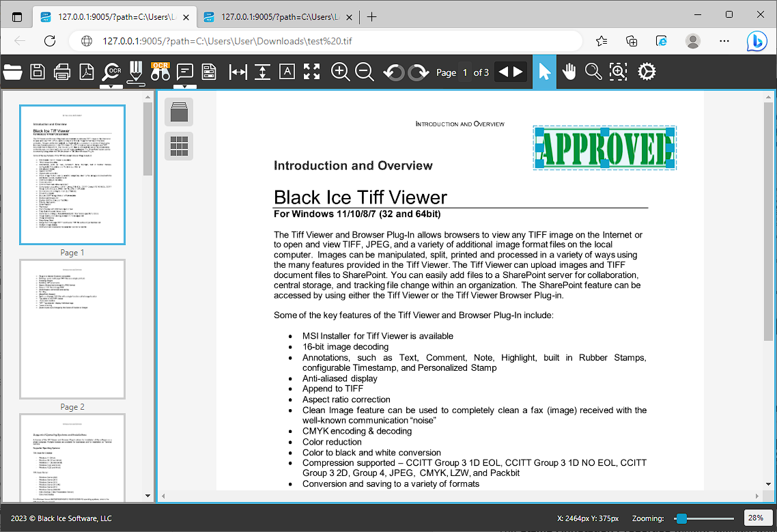Image resolution: width=777 pixels, height=532 pixels.
Task: Open OCR search with the binoculars icon
Action: (x=160, y=72)
